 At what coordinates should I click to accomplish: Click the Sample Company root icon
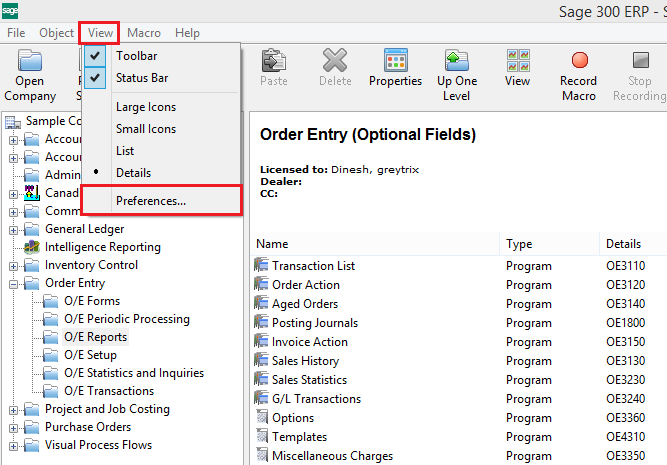click(13, 122)
